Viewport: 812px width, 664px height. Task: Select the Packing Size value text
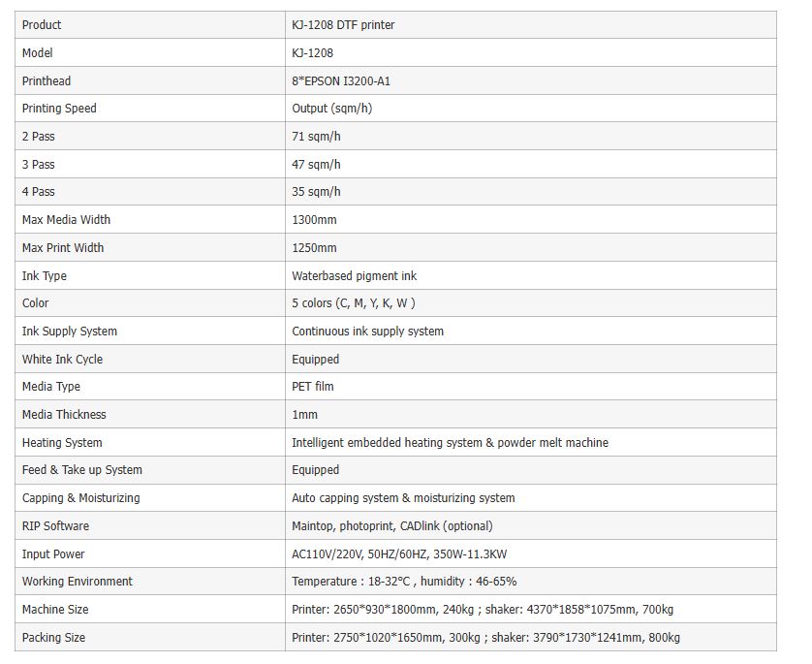(x=485, y=637)
